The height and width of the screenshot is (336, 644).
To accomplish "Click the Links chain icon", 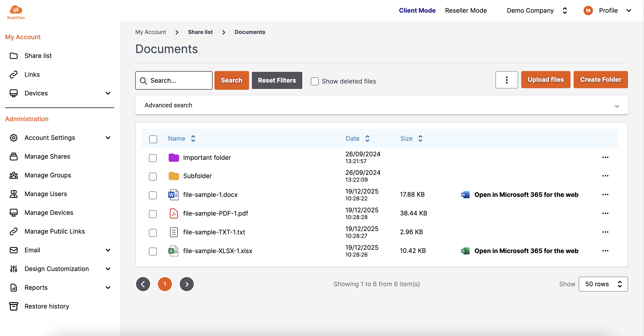I will (x=14, y=74).
